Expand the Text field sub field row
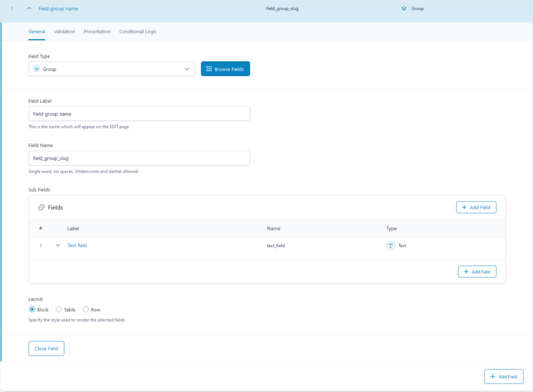The width and height of the screenshot is (533, 392). [x=58, y=246]
